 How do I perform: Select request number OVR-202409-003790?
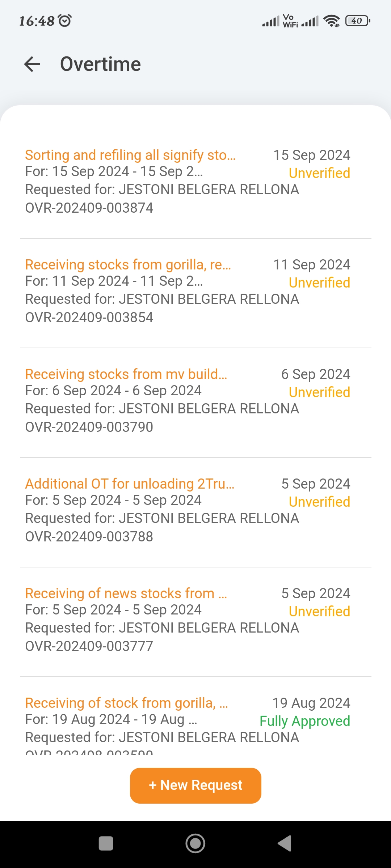point(89,427)
